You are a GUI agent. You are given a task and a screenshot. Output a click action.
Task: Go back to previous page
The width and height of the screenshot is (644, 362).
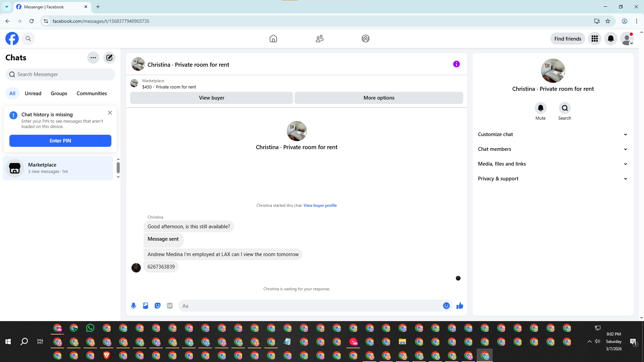(x=7, y=21)
